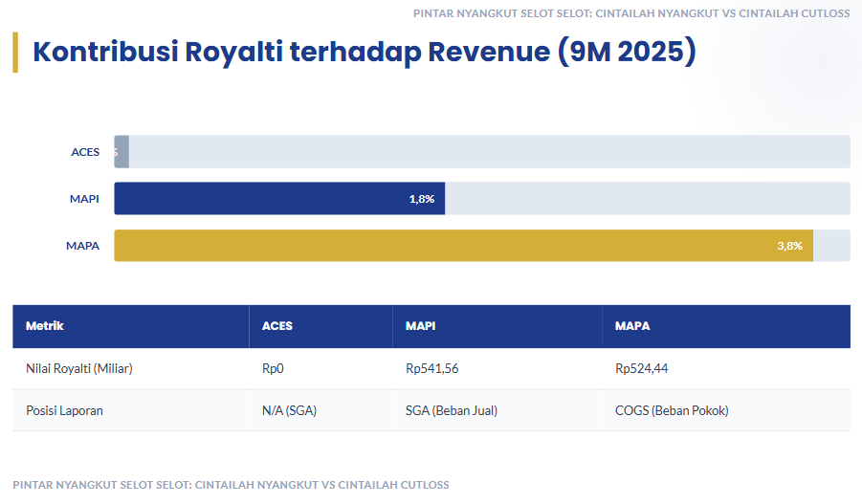Select the Nilai Royalti (Miliar) row label

(78, 368)
